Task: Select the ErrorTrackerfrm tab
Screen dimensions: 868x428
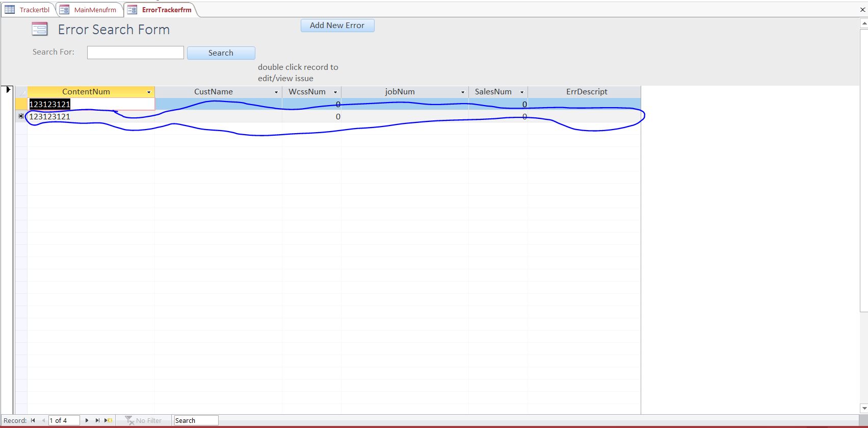Action: click(x=160, y=10)
